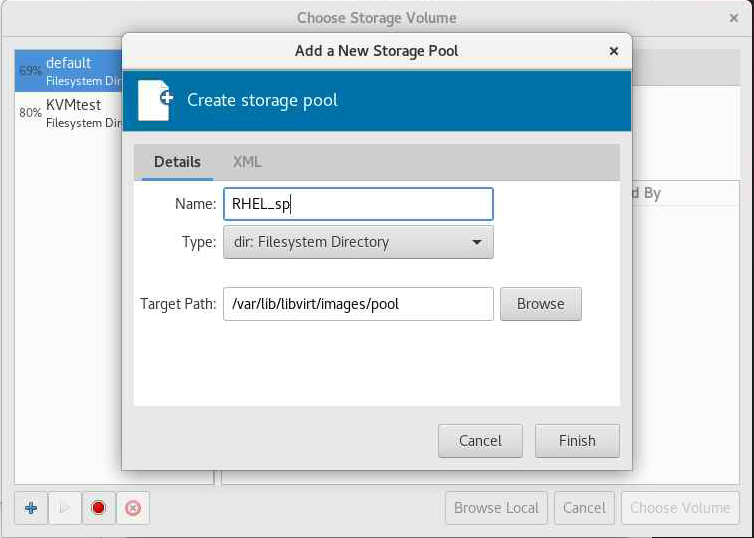Click the Choose Volume button
Image resolution: width=754 pixels, height=538 pixels.
(x=680, y=508)
